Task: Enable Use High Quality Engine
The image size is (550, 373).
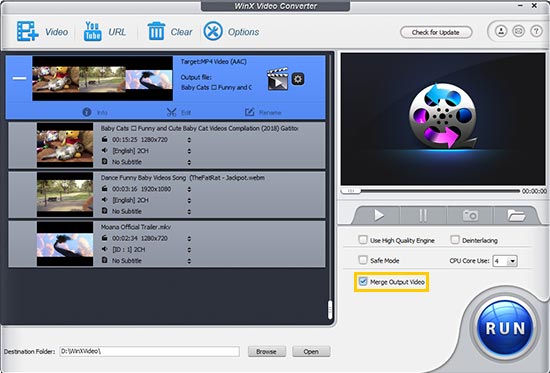Action: pyautogui.click(x=363, y=240)
